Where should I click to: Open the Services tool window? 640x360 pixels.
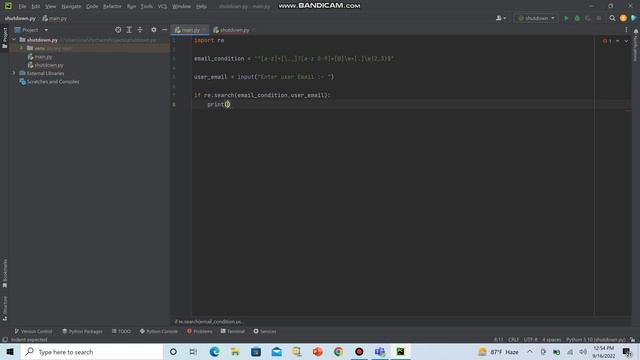click(265, 331)
